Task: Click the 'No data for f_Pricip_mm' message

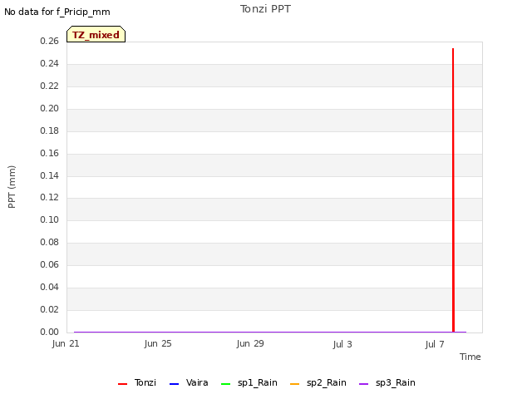Action: [57, 12]
